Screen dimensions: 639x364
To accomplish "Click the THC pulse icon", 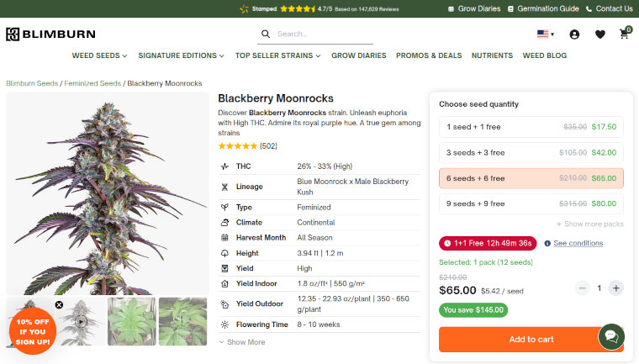I will coord(224,166).
